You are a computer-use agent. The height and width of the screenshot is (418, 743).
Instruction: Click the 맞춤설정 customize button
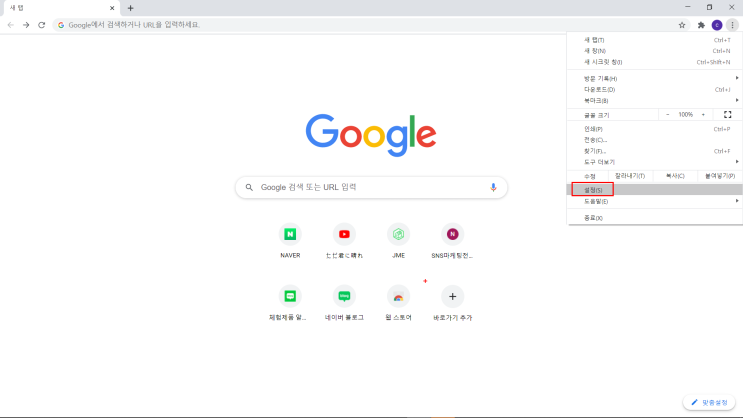tap(709, 402)
